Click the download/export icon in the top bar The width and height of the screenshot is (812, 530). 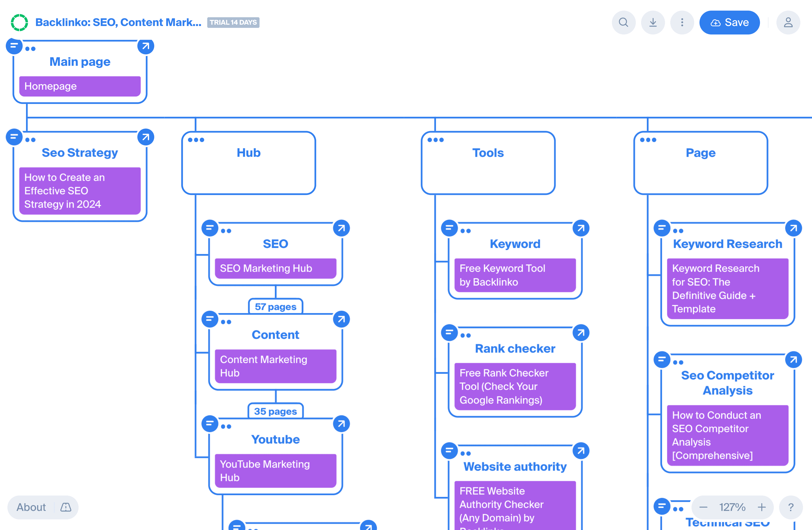coord(653,23)
